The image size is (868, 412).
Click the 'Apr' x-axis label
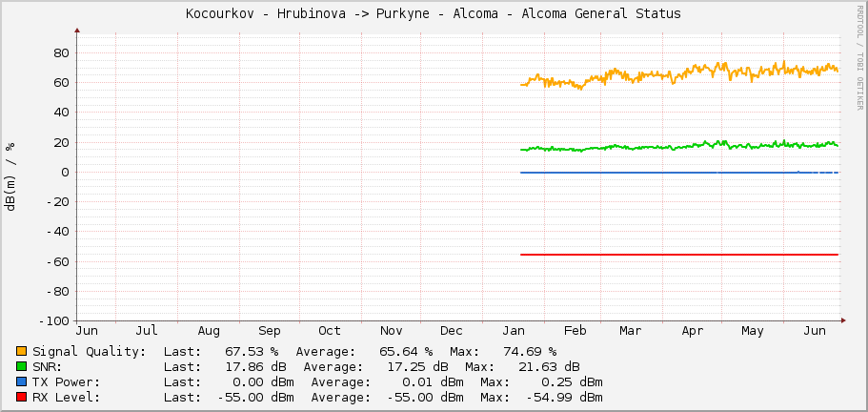click(x=693, y=331)
